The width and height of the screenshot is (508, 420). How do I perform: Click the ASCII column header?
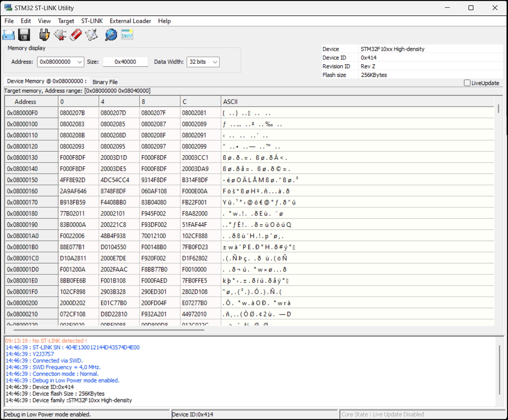(x=357, y=102)
